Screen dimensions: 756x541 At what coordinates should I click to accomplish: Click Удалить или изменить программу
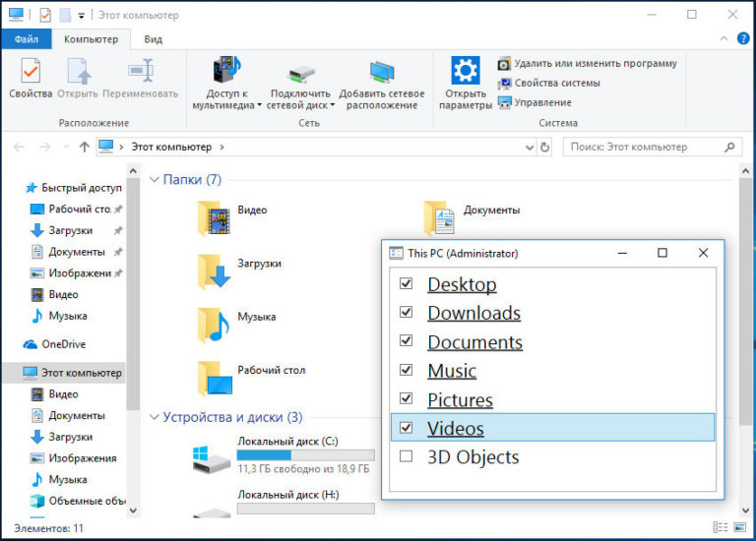point(588,64)
